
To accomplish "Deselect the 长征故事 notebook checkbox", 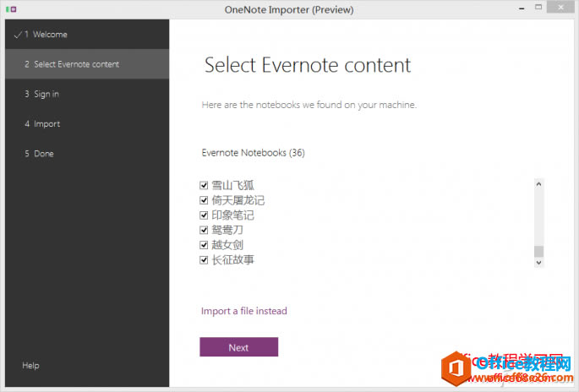I will pos(204,260).
